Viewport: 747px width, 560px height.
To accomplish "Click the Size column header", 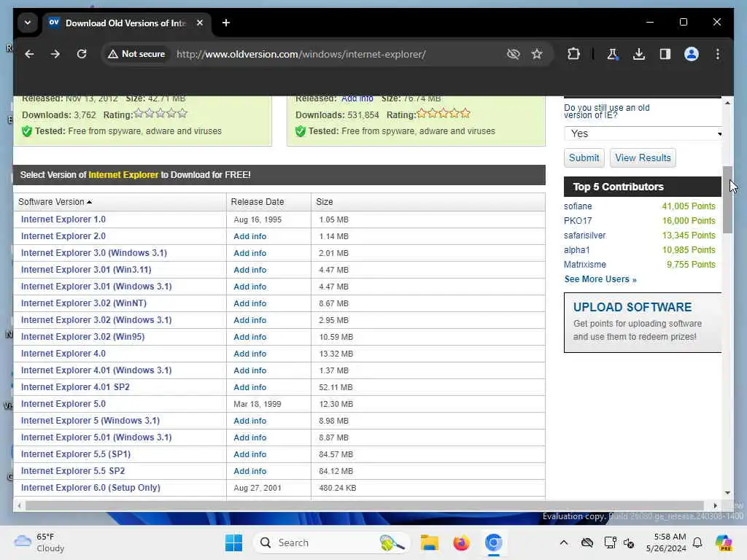I will pyautogui.click(x=325, y=202).
